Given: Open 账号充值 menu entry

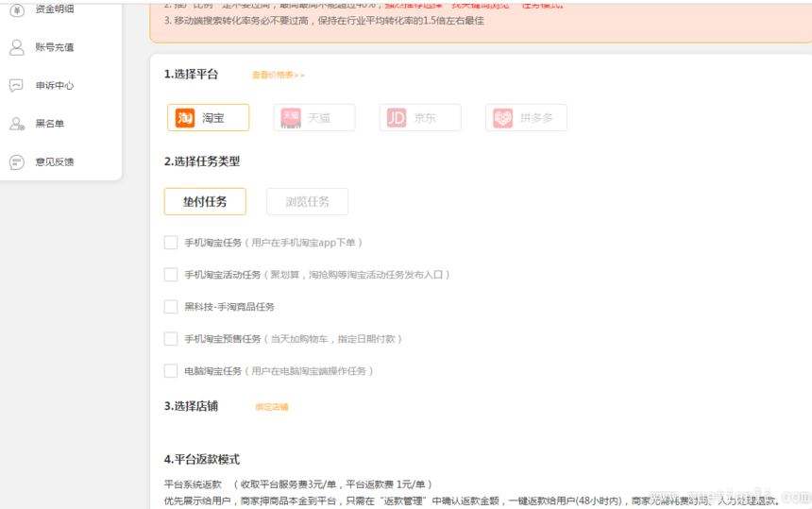Looking at the screenshot, I should 55,47.
